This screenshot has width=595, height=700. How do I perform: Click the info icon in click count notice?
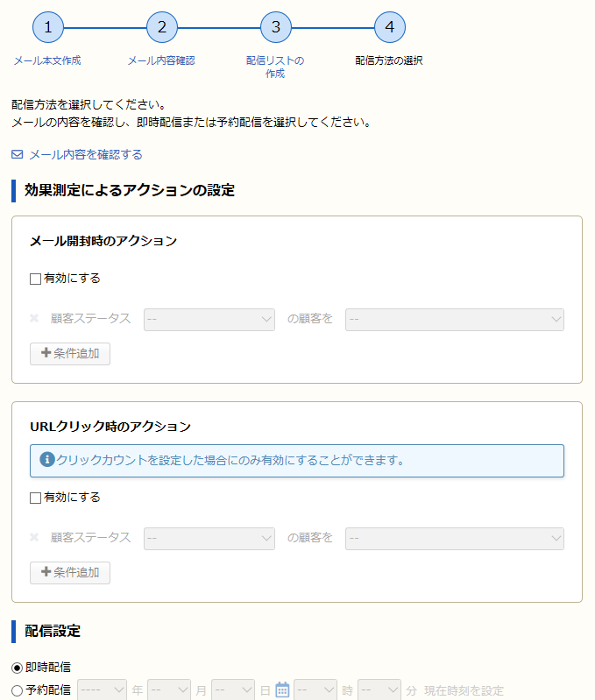click(46, 459)
